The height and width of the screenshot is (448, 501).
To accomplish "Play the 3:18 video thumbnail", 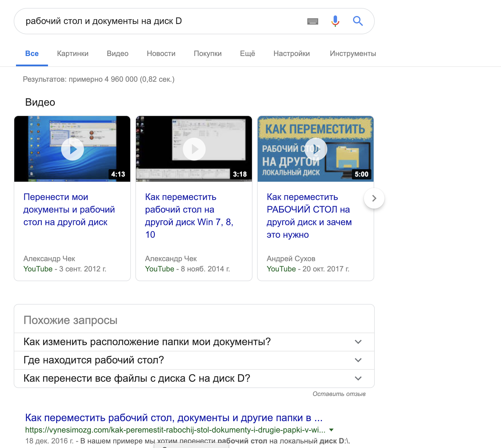I will coord(194,149).
